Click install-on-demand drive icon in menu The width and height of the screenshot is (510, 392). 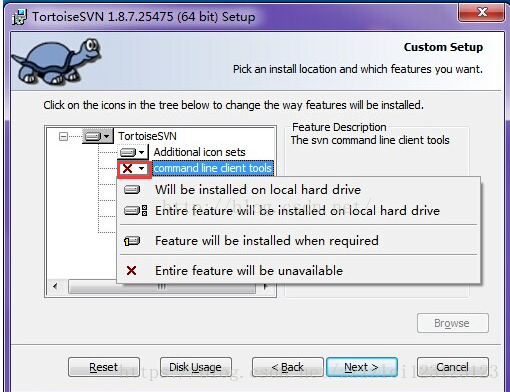[x=132, y=241]
